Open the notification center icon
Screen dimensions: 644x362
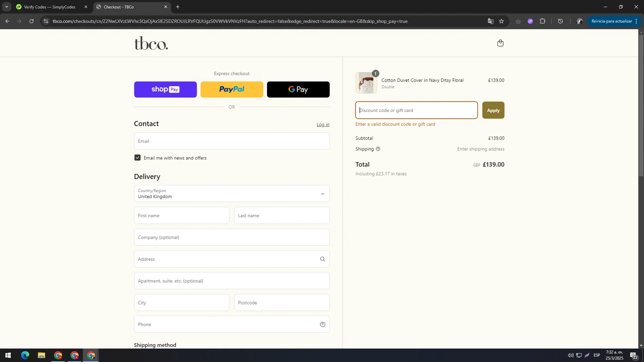tap(634, 355)
